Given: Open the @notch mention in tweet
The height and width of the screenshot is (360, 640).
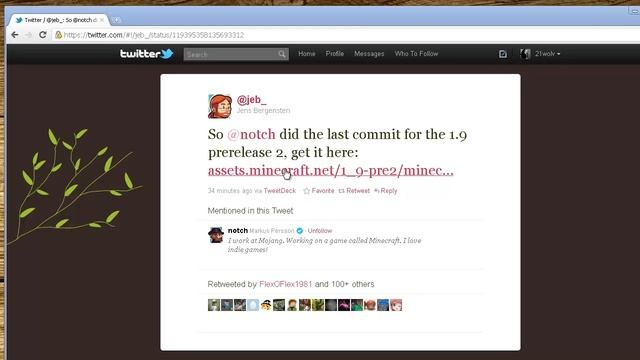Looking at the screenshot, I should 251,134.
